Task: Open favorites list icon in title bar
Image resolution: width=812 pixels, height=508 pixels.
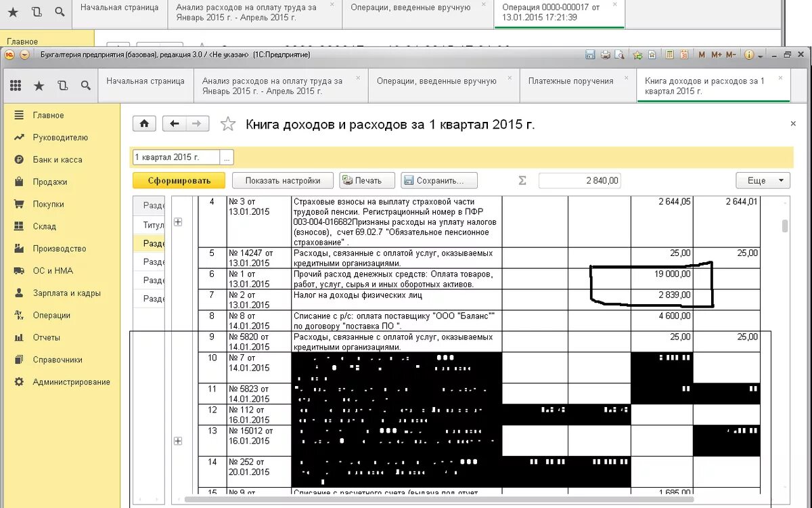Action: (652, 55)
